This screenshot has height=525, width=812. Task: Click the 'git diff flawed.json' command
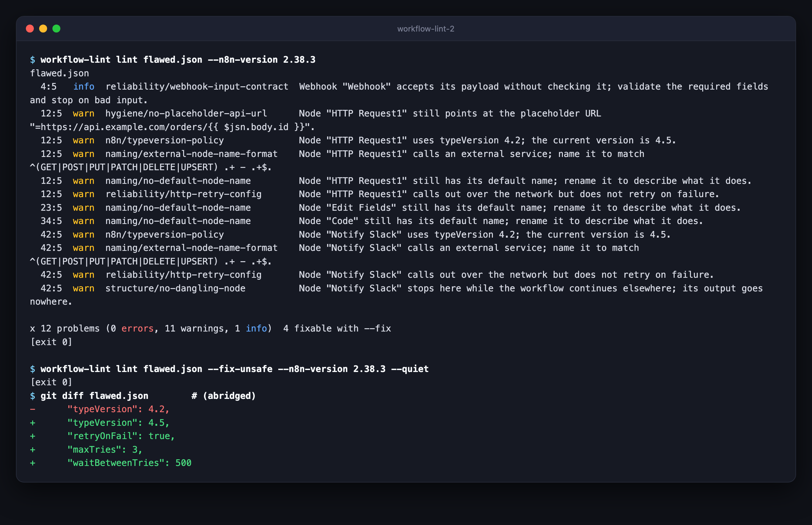coord(95,396)
